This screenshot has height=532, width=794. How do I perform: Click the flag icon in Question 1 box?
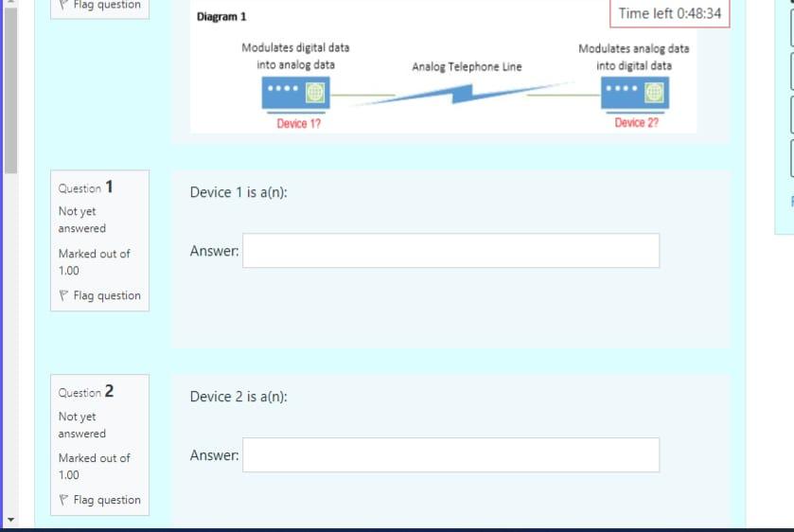(x=63, y=295)
